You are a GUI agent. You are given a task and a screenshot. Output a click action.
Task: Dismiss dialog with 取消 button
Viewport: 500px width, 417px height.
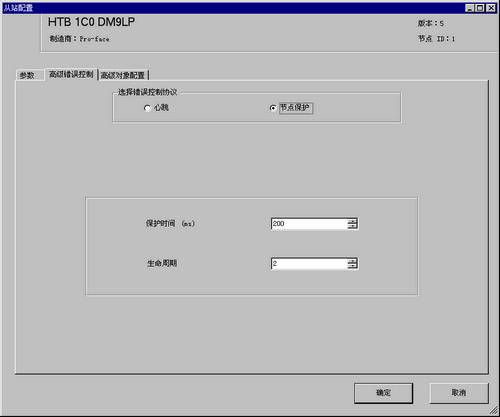click(x=459, y=393)
